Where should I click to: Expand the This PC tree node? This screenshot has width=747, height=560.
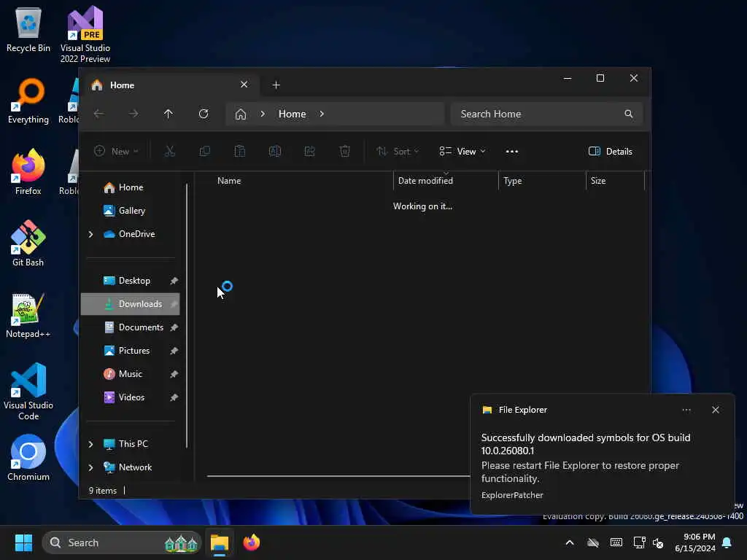(x=90, y=444)
